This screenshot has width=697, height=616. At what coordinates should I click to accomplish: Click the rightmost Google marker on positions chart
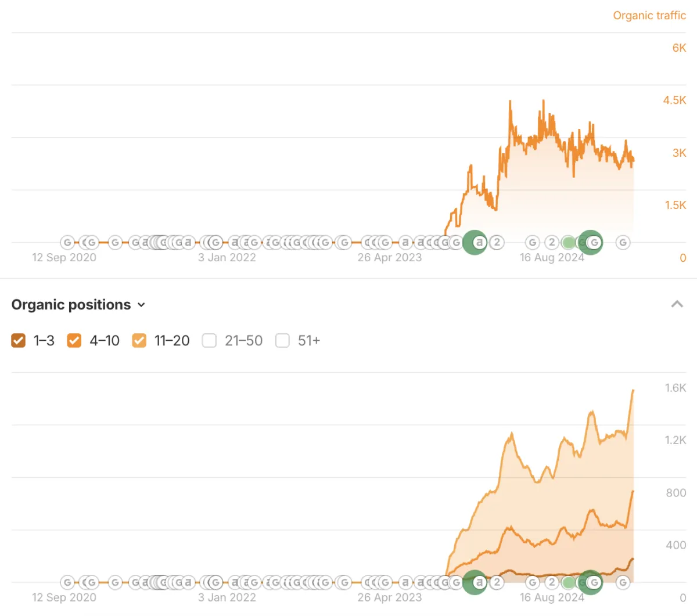pos(623,582)
